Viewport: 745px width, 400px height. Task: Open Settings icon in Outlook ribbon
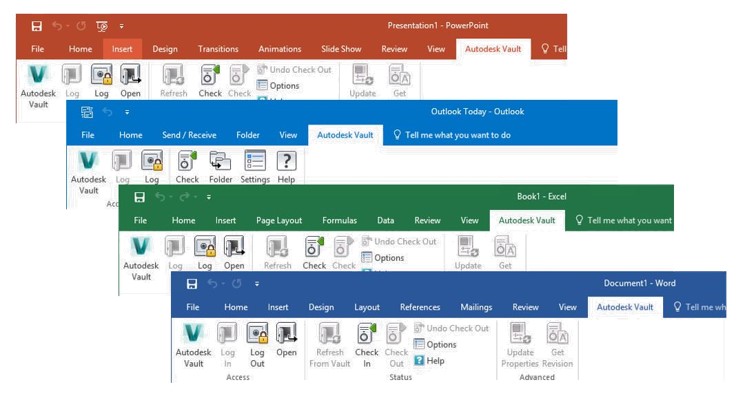(255, 161)
